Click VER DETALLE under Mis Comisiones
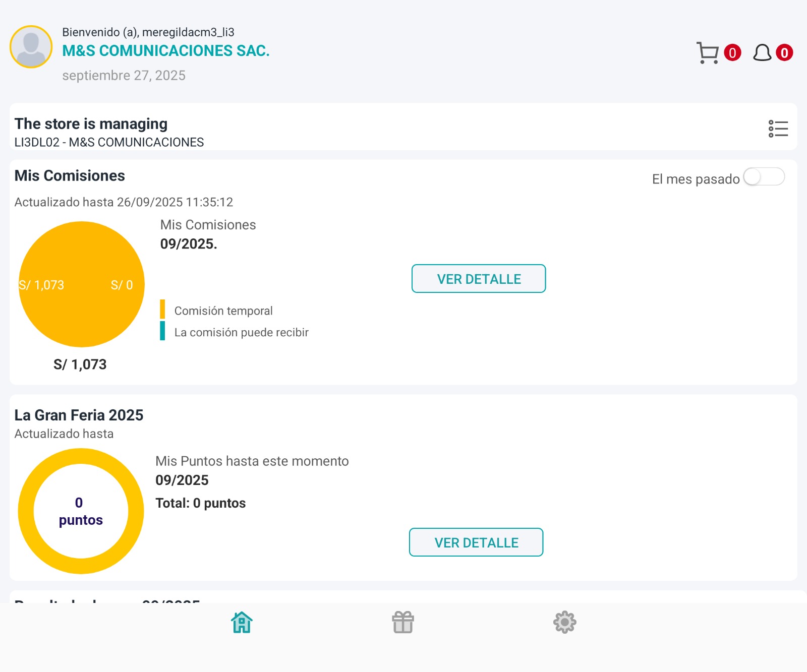 point(479,279)
